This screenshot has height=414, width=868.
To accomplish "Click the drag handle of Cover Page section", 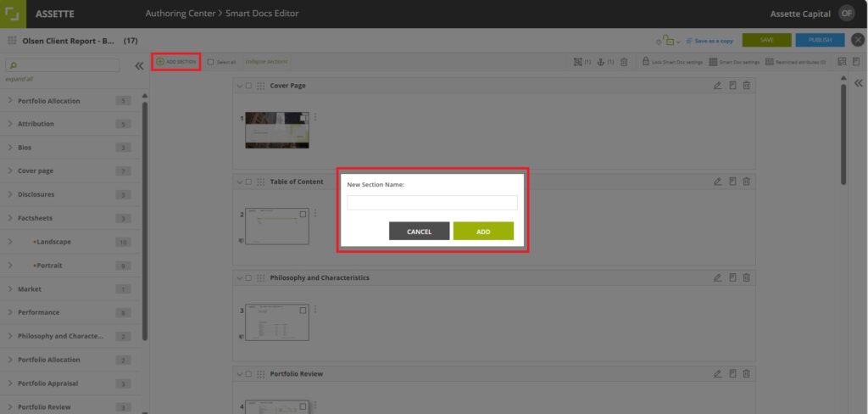I will (261, 86).
